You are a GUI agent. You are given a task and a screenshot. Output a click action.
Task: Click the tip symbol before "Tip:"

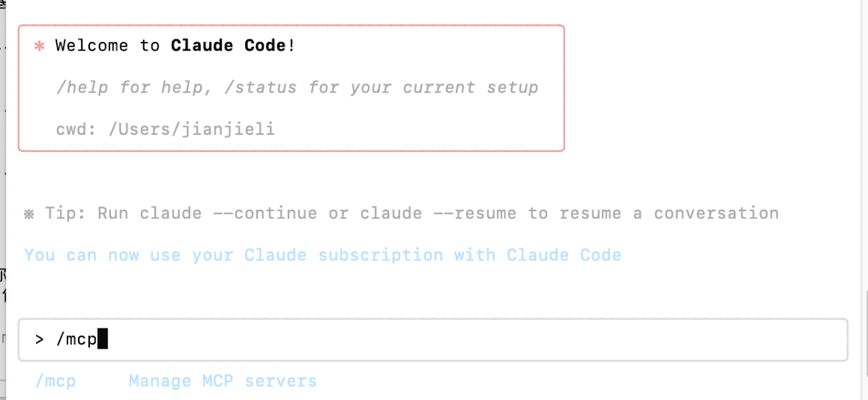(x=30, y=214)
